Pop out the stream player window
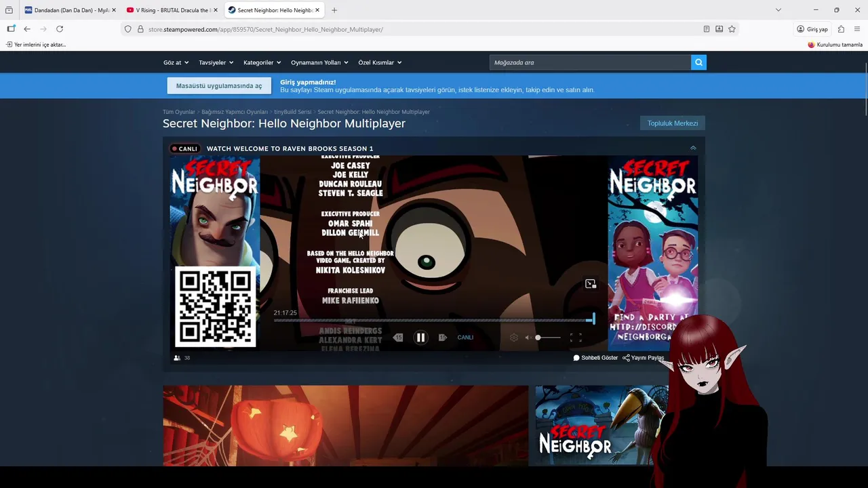 click(591, 284)
